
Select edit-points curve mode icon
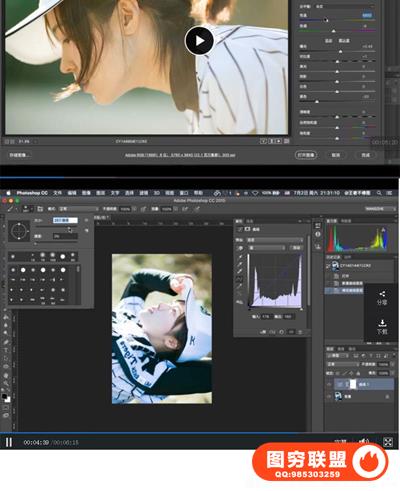(240, 279)
